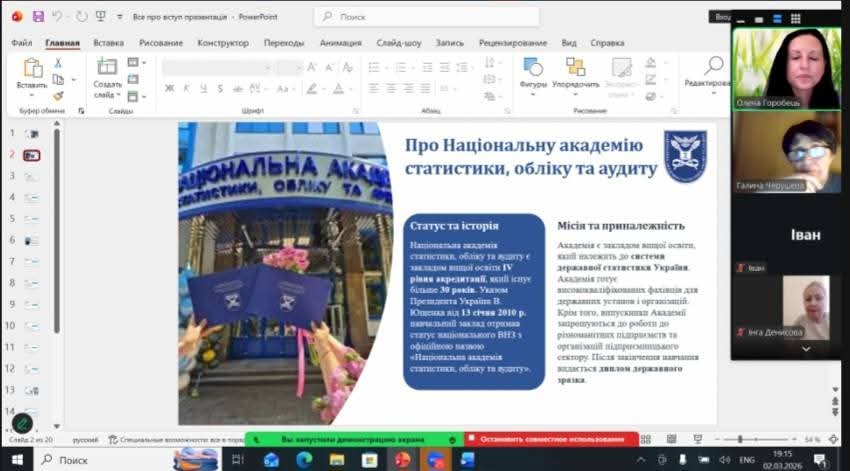
Task: Switch to the Анимация tab
Action: coord(340,43)
